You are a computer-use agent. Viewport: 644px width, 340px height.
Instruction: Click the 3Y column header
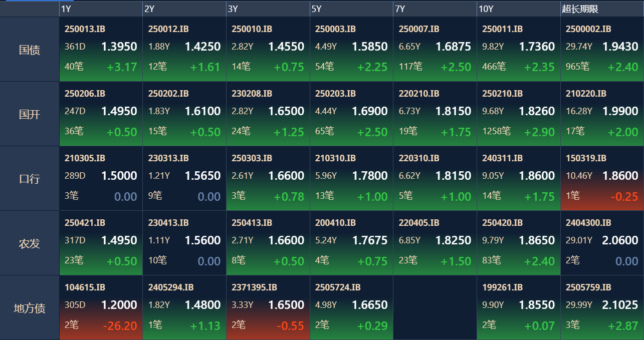coord(268,9)
